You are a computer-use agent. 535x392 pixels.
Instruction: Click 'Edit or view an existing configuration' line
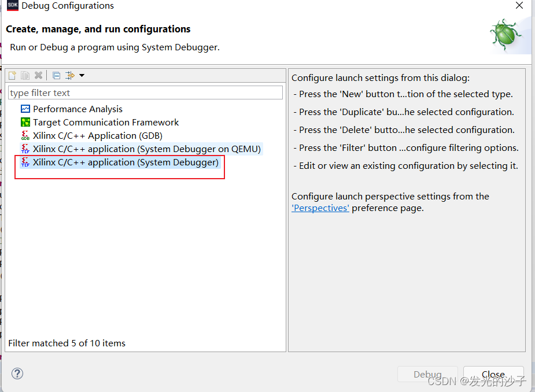pyautogui.click(x=405, y=166)
